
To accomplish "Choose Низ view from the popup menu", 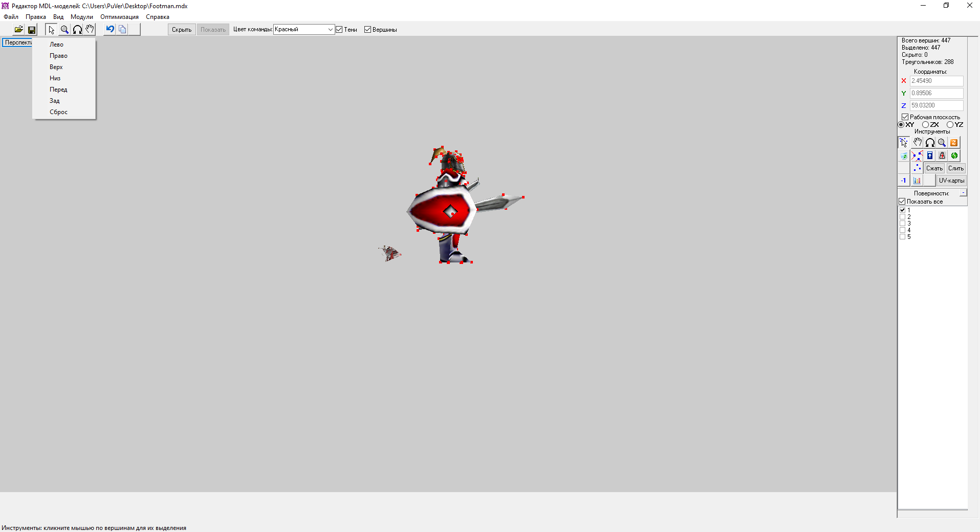I will (x=64, y=78).
